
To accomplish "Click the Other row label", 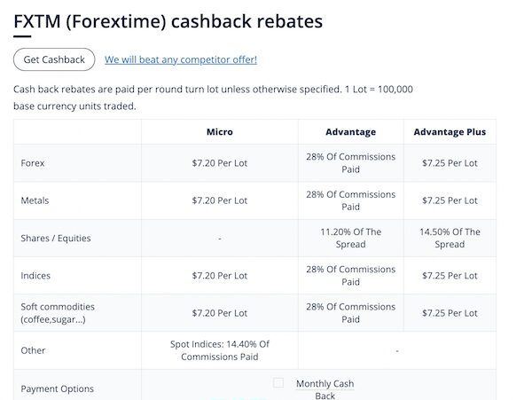I will [33, 350].
